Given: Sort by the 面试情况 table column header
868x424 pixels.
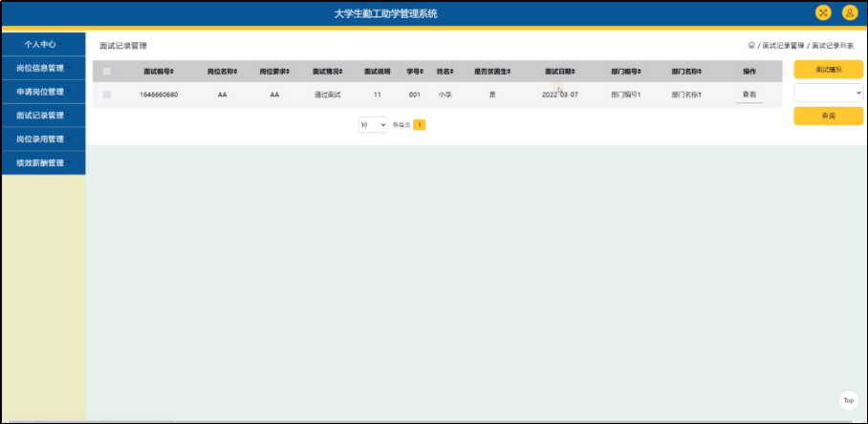Looking at the screenshot, I should point(327,72).
